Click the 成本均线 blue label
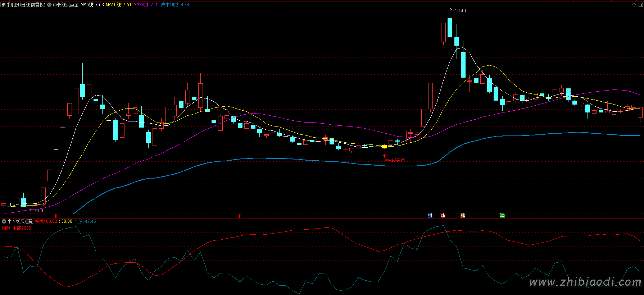Viewport: 644px width, 295px height. 175,5
